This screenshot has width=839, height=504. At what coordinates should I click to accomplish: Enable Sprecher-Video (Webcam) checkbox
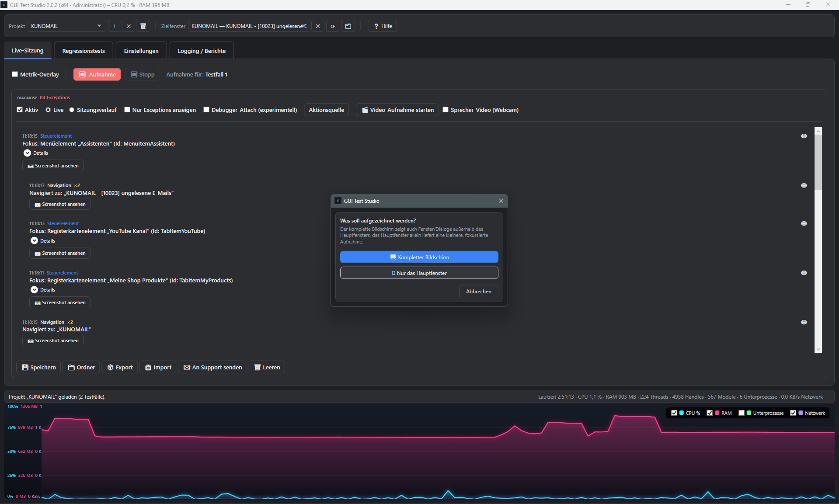446,110
